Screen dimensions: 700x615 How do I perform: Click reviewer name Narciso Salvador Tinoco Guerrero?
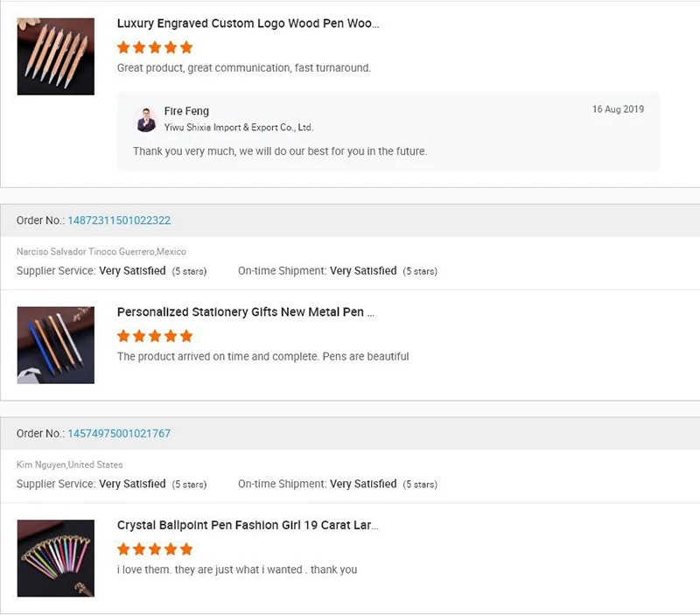pyautogui.click(x=85, y=252)
